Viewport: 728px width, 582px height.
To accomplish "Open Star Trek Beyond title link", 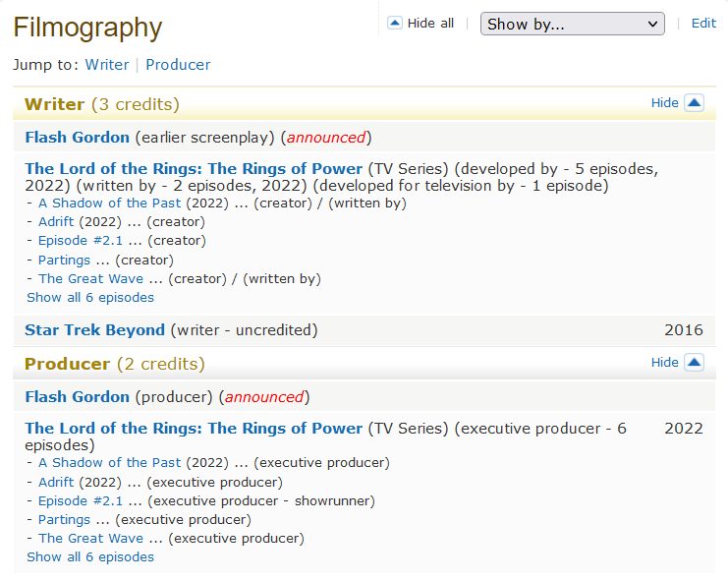I will [94, 330].
